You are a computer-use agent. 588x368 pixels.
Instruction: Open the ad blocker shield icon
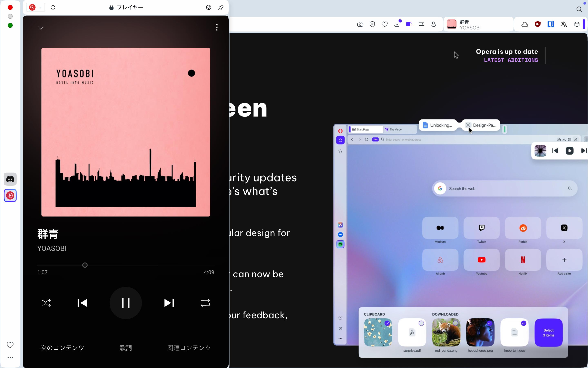(x=372, y=24)
